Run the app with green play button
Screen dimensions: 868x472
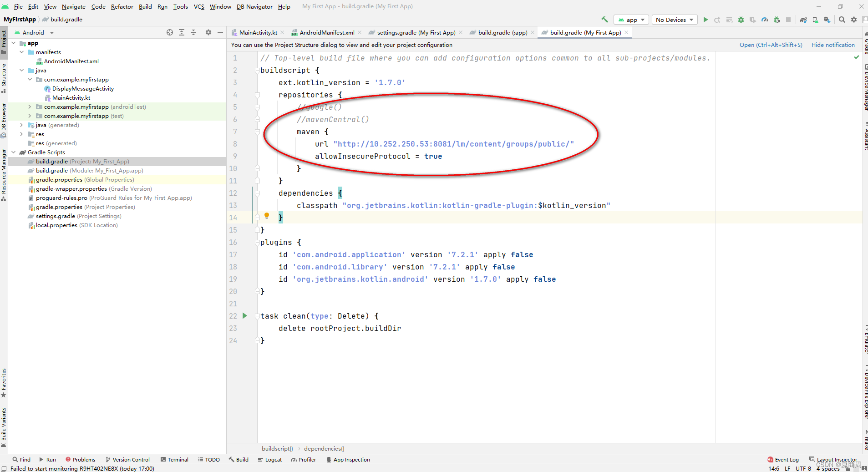706,20
